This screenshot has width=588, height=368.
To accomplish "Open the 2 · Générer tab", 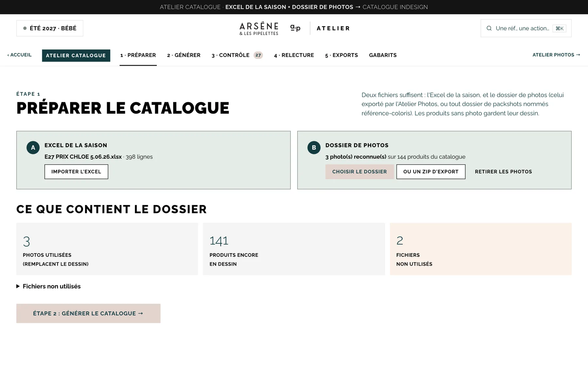I will click(184, 55).
